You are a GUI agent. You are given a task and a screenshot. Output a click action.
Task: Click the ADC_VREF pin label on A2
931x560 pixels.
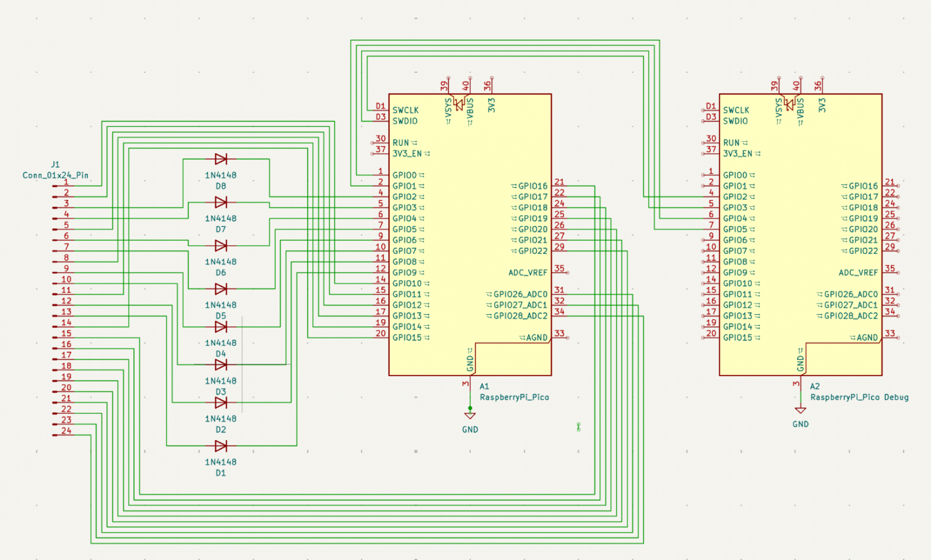point(859,273)
